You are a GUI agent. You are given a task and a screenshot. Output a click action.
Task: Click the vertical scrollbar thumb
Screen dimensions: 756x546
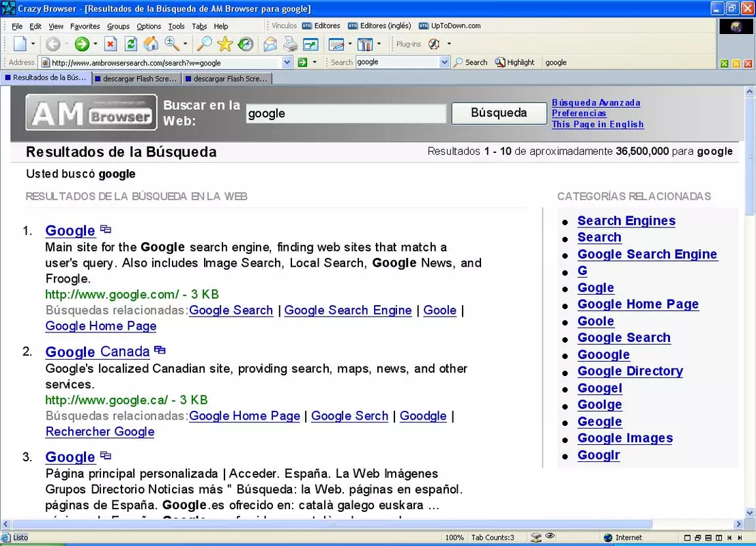coord(750,156)
